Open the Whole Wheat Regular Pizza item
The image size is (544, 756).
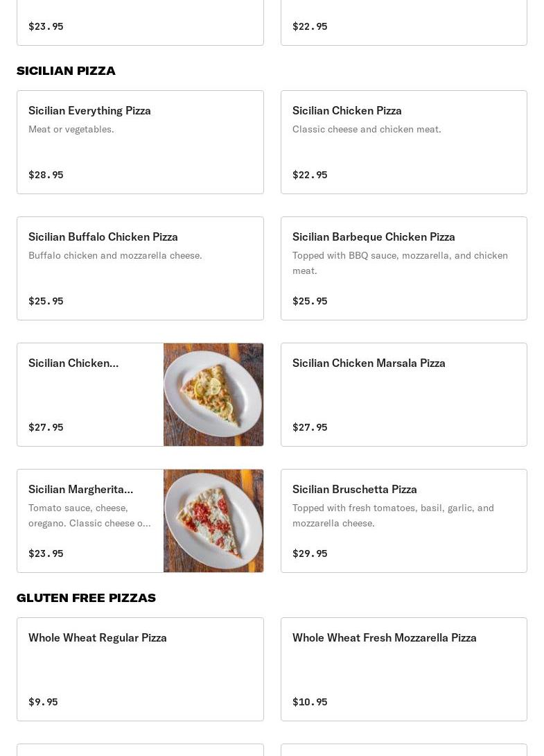(x=140, y=669)
